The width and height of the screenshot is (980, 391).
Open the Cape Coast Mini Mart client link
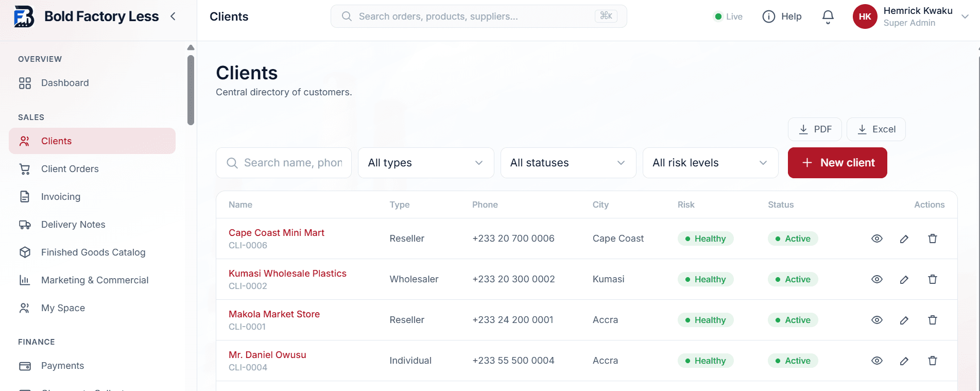point(277,233)
